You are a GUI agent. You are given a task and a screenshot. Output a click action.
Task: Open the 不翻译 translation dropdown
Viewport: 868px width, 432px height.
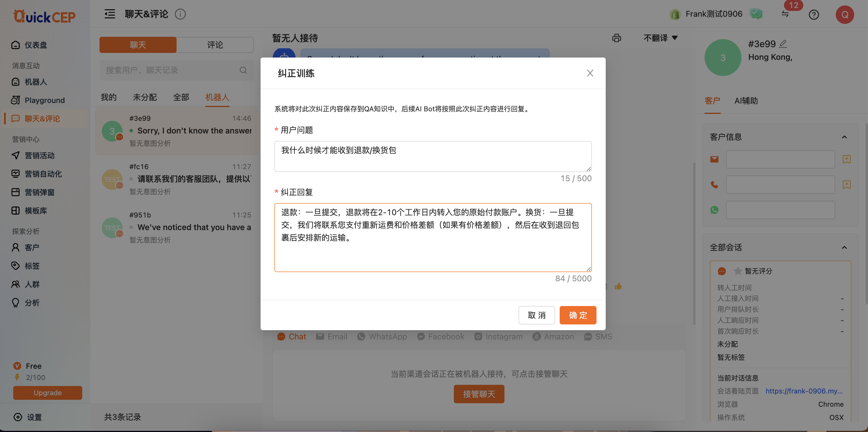660,38
